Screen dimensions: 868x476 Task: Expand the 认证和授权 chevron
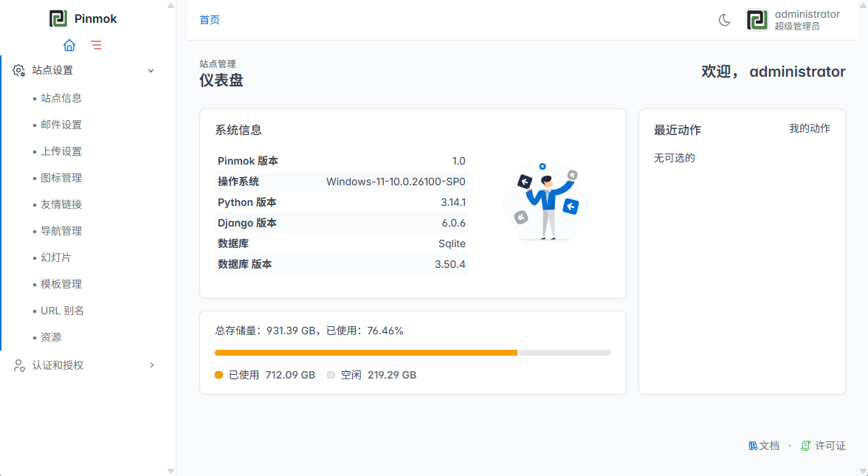(x=152, y=365)
